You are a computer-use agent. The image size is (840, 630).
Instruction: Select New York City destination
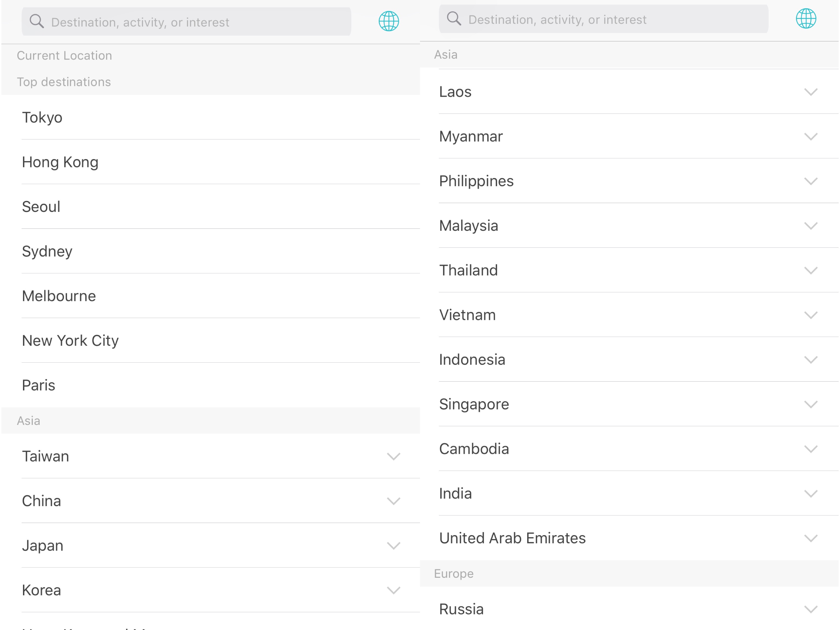pos(70,341)
